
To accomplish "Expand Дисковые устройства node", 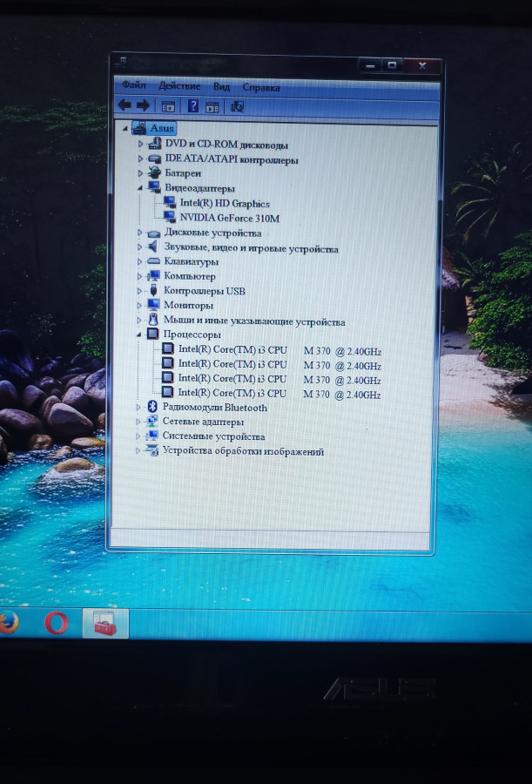I will 140,233.
